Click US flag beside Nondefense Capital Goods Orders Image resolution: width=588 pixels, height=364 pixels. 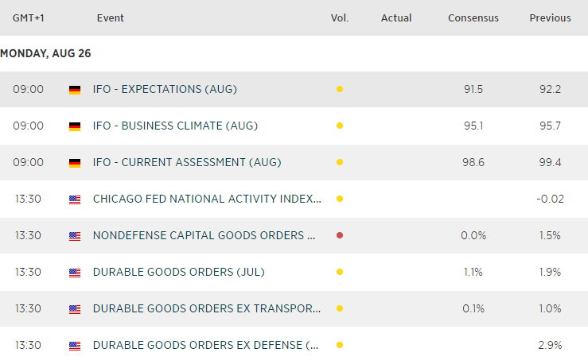pos(75,236)
